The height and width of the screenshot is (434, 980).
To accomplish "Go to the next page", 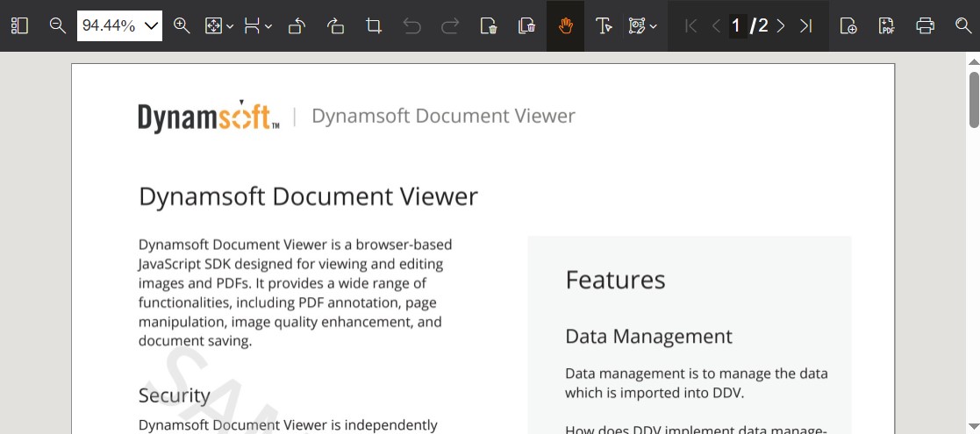I will [x=781, y=26].
